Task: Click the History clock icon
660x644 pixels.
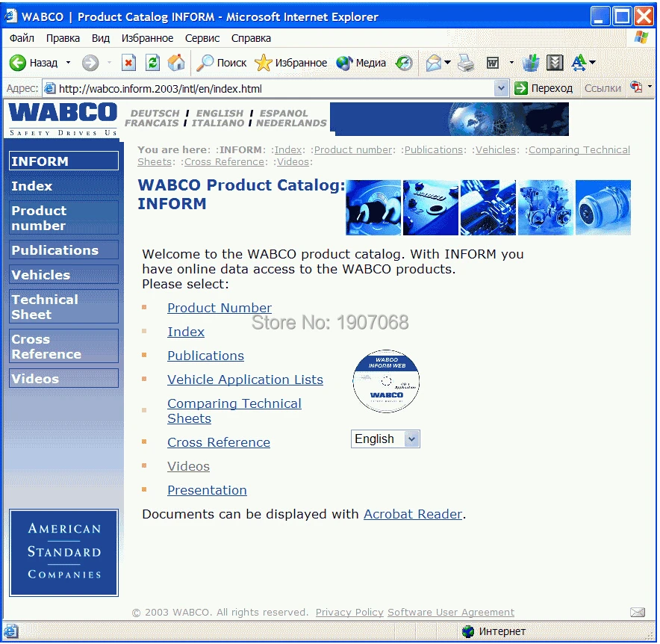Action: (x=403, y=63)
